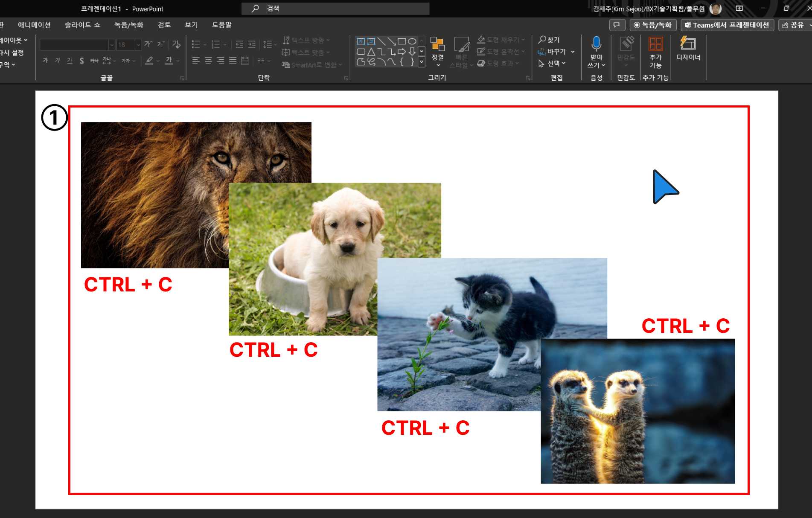Toggle strikethrough text formatting
The image size is (812, 518).
pos(94,61)
